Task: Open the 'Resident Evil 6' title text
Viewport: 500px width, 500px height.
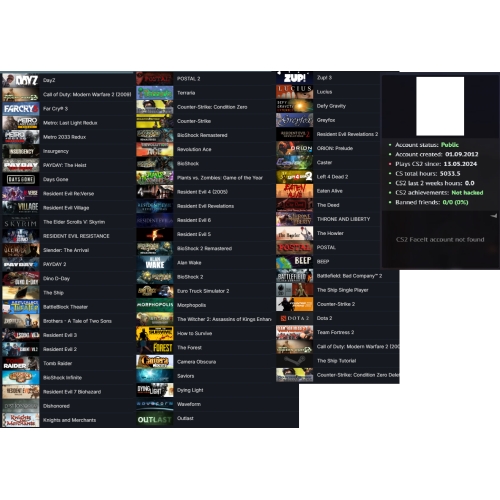Action: pos(194,220)
